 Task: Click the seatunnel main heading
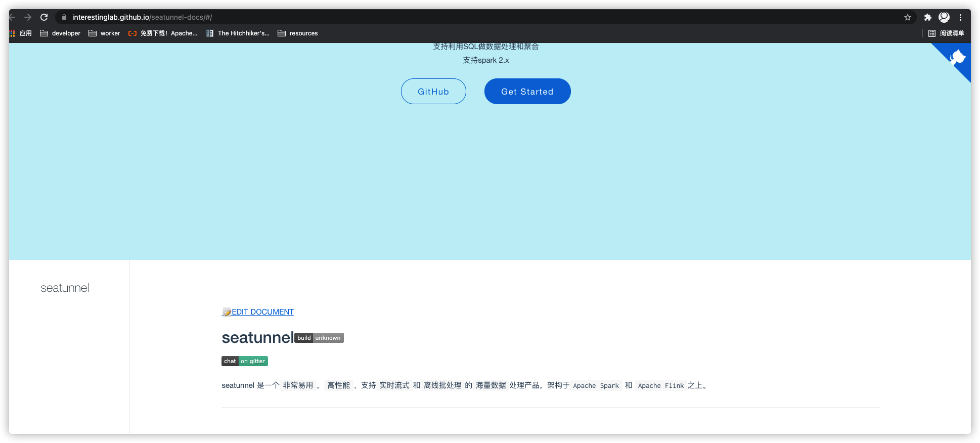pos(257,337)
